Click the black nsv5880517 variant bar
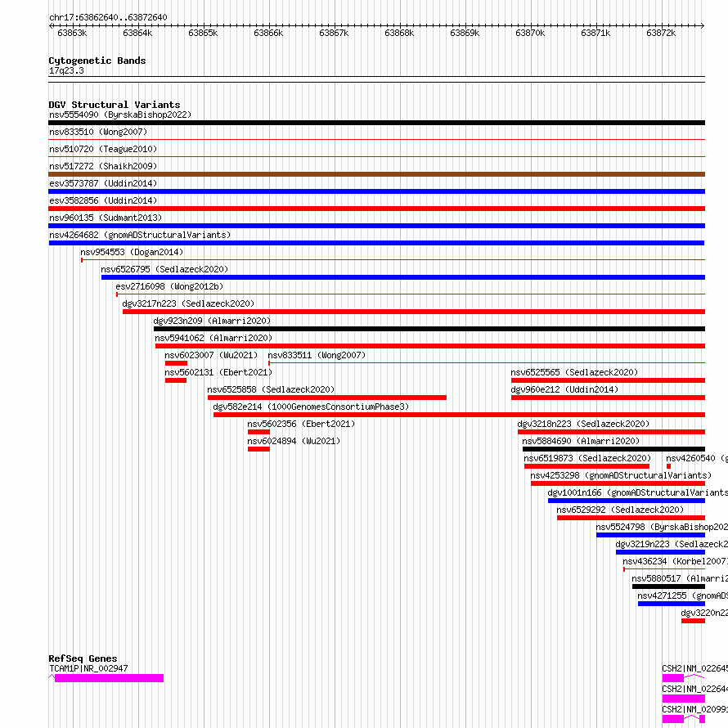 (668, 586)
